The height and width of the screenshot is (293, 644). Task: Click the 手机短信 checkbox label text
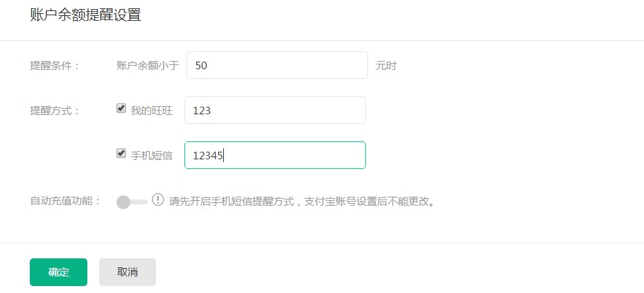click(152, 156)
